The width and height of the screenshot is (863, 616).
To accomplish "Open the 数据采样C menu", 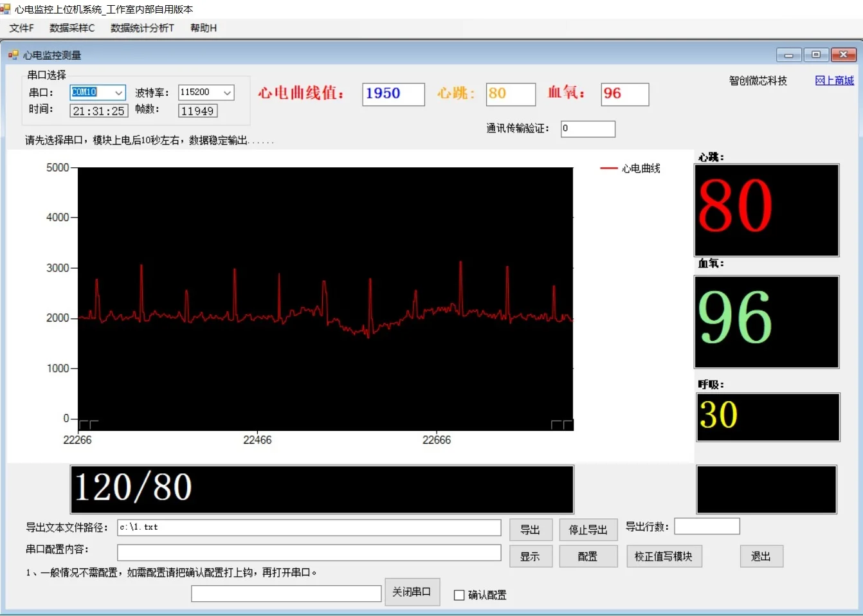I will click(71, 28).
